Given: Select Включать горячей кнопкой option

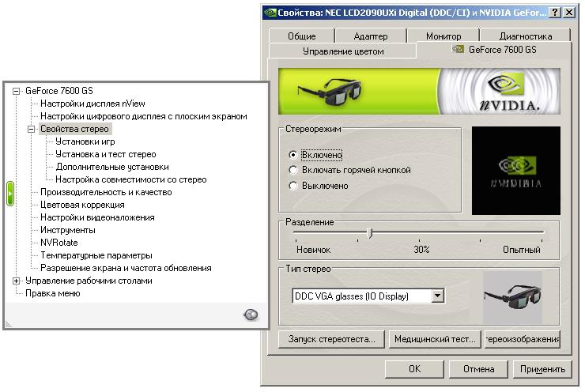Looking at the screenshot, I should tap(293, 170).
